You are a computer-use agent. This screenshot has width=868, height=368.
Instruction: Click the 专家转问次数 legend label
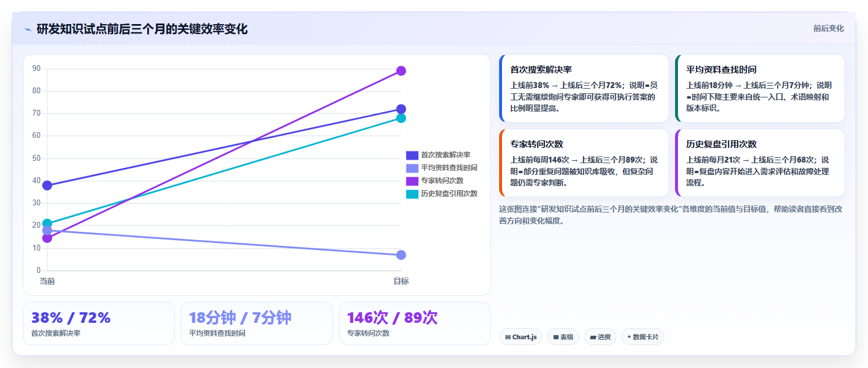[442, 181]
